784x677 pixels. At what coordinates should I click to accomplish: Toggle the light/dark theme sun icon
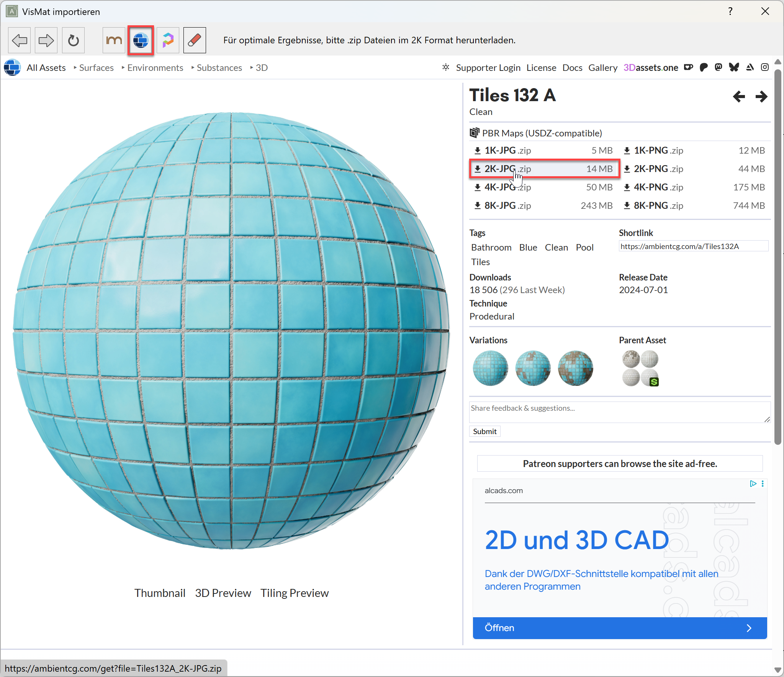point(445,67)
